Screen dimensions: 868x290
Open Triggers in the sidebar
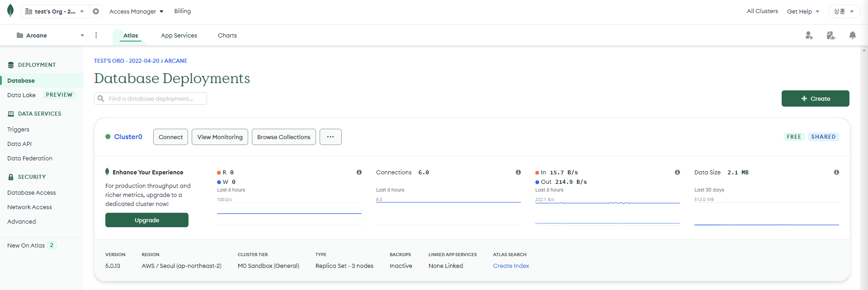point(18,129)
